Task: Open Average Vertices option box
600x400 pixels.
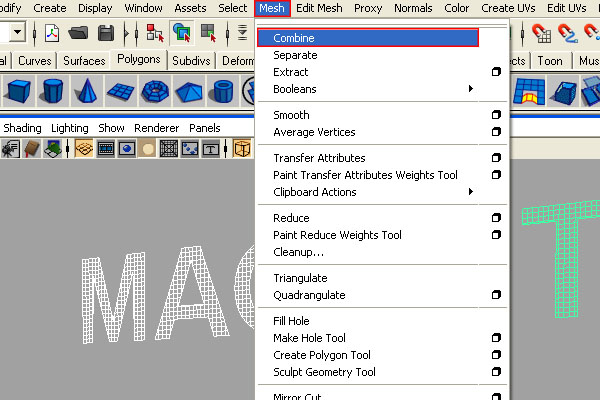Action: (x=496, y=132)
